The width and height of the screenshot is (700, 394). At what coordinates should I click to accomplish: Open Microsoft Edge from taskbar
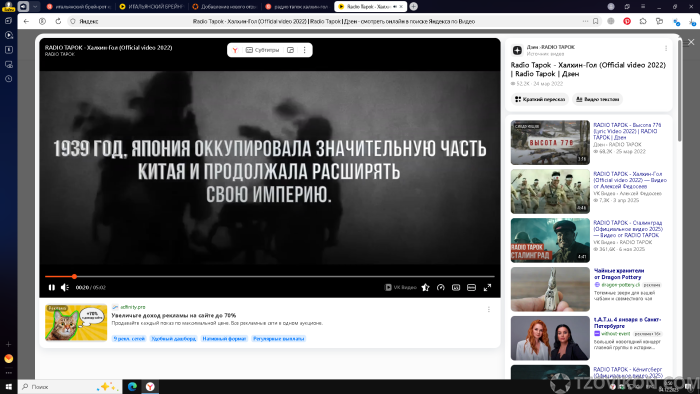(132, 386)
